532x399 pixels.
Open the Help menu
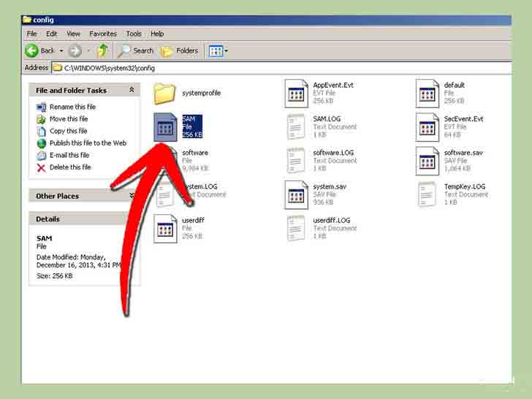[157, 34]
